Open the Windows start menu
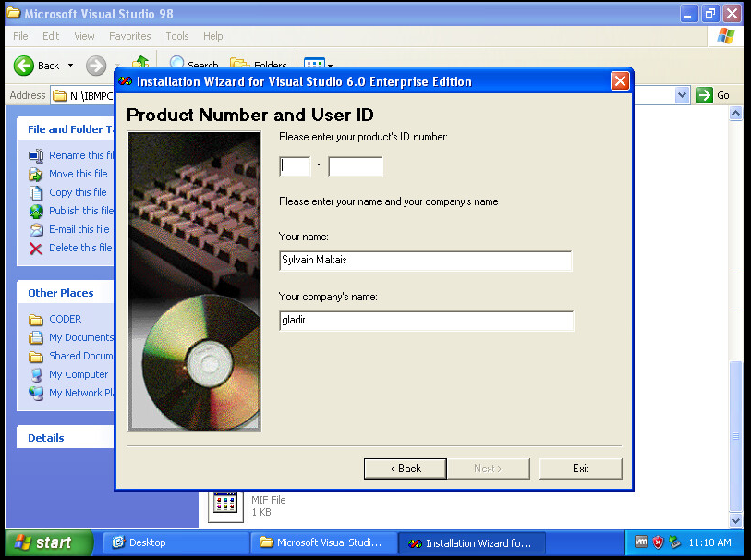 48,542
